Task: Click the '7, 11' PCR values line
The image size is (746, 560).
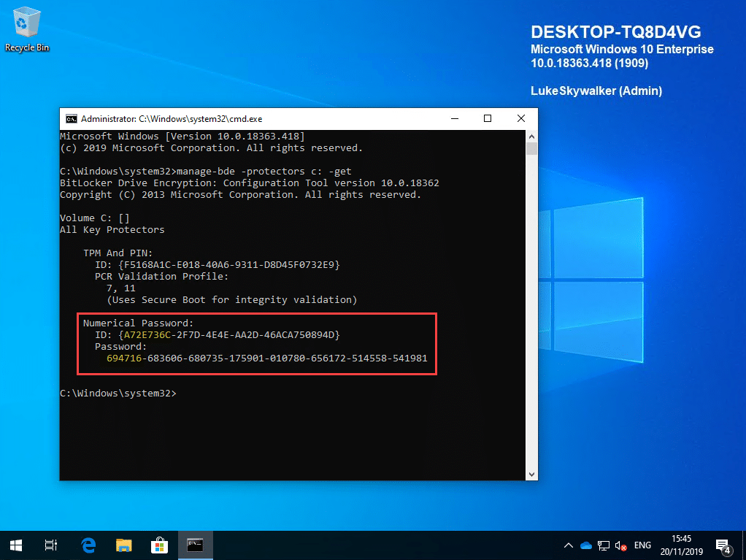Action: point(121,288)
